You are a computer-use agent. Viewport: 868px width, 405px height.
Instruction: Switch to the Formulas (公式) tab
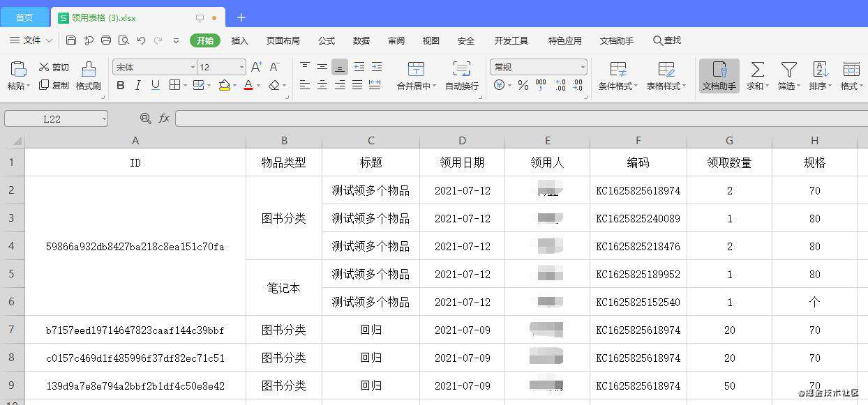[327, 40]
